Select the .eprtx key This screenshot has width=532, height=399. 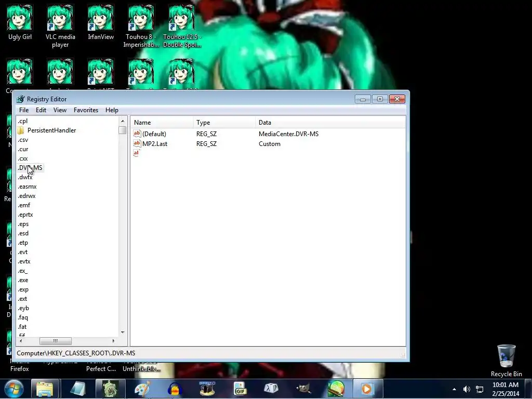point(25,215)
